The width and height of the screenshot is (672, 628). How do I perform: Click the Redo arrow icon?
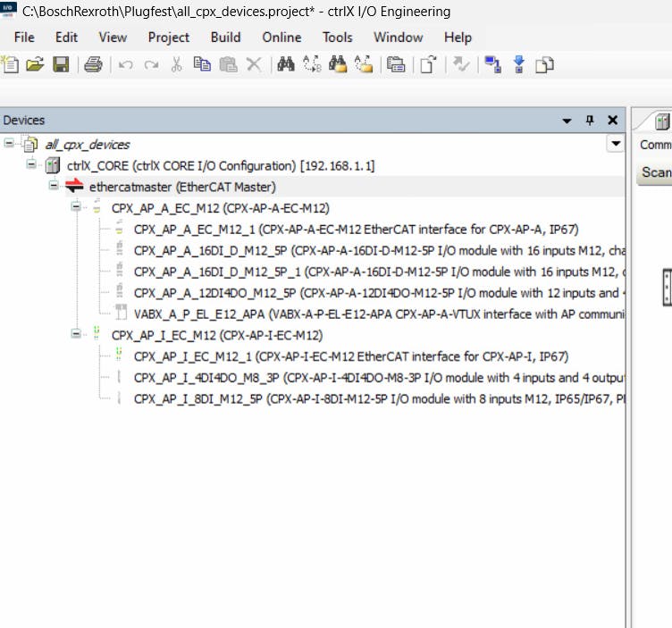coord(151,64)
